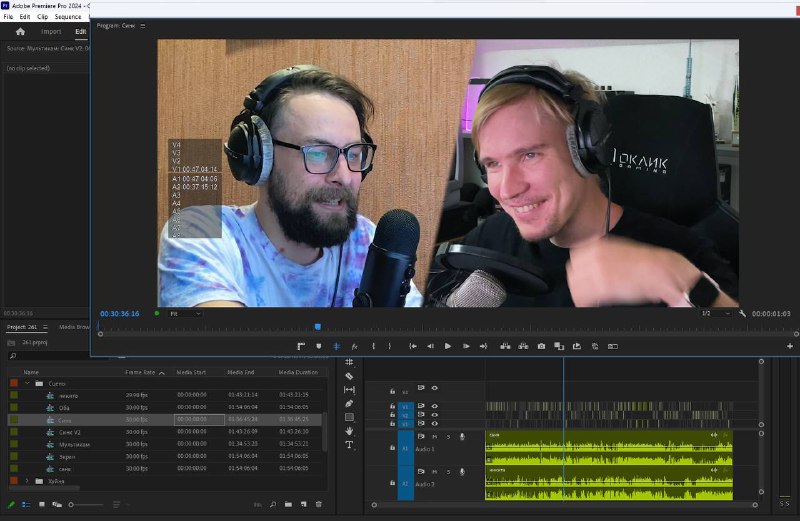Open the Fit zoom level dropdown
Screen dimensions: 800x521
185,313
